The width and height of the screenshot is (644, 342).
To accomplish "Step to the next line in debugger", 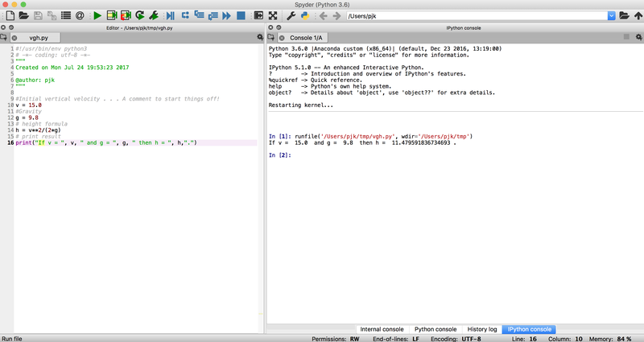I will (185, 15).
